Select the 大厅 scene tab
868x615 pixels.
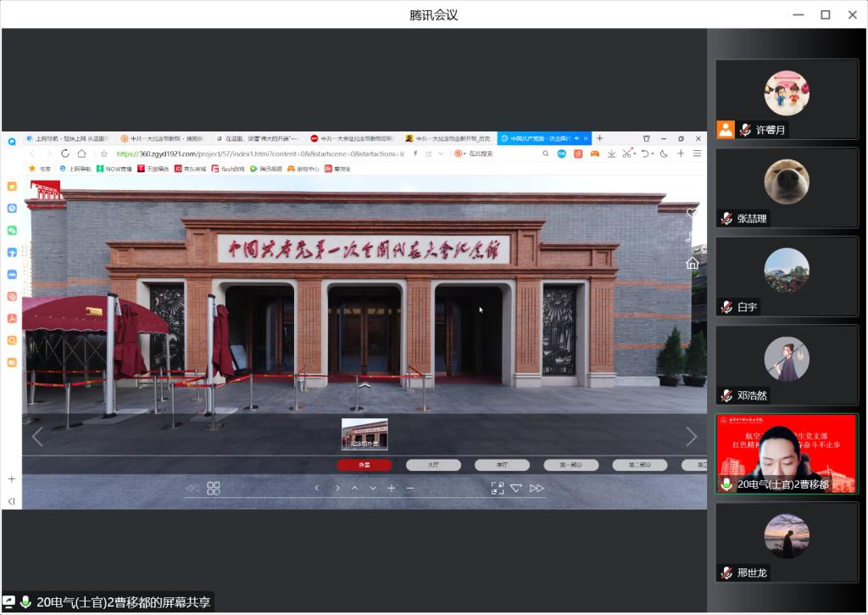[433, 465]
